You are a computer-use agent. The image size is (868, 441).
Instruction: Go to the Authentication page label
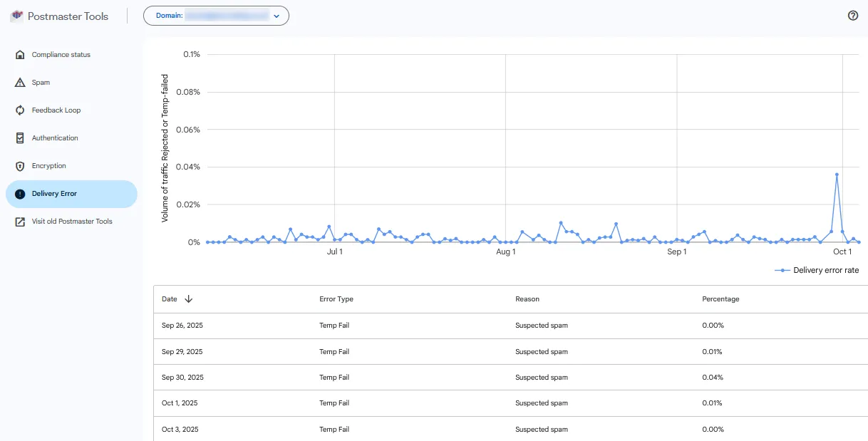coord(55,138)
